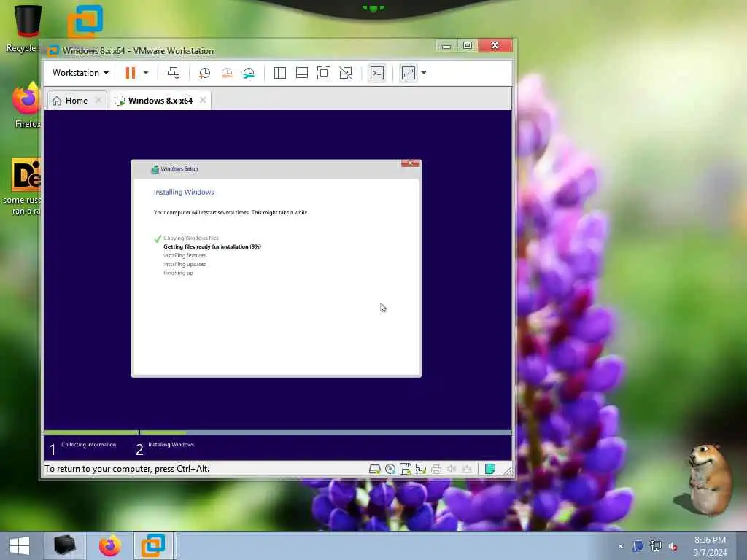Image resolution: width=747 pixels, height=560 pixels.
Task: Minimize the VMware Workstation window
Action: (x=446, y=46)
